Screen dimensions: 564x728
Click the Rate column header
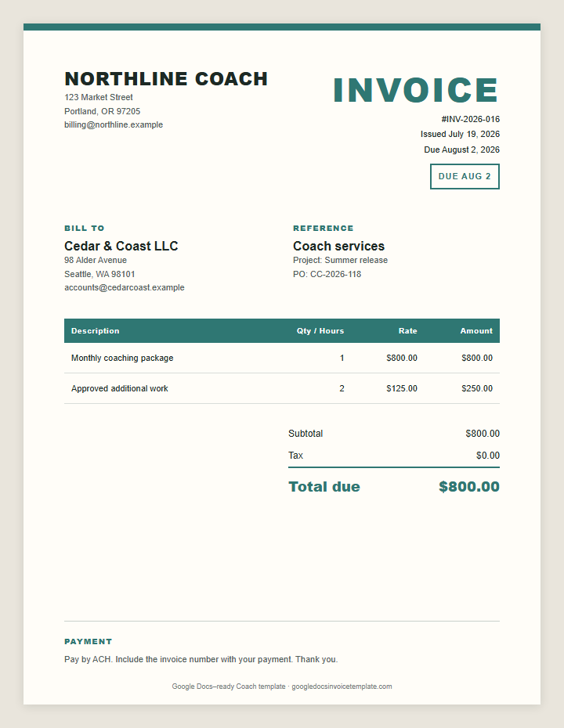(407, 330)
